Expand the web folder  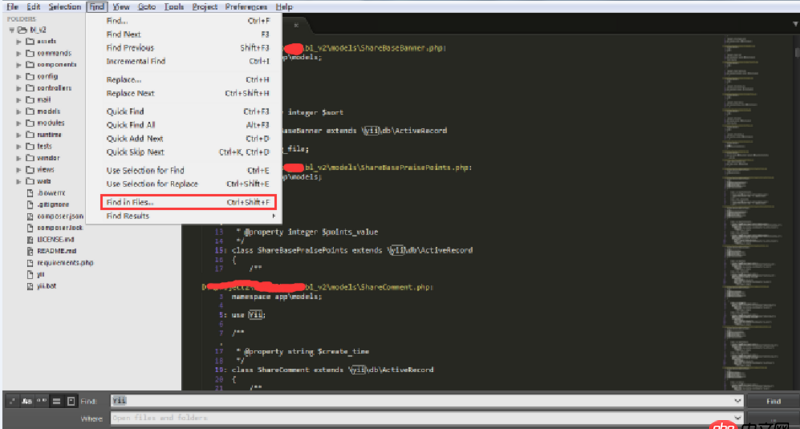tap(19, 181)
